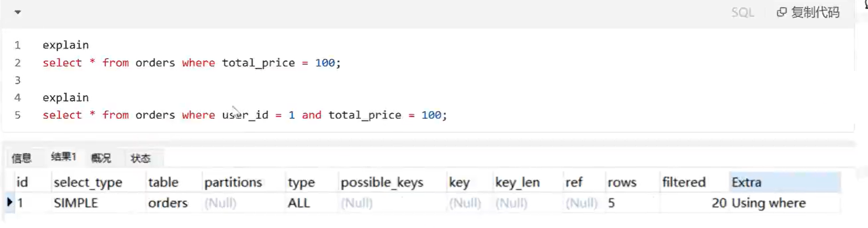The width and height of the screenshot is (868, 228).
Task: Click the current-row arrow indicator in results
Action: (x=9, y=202)
